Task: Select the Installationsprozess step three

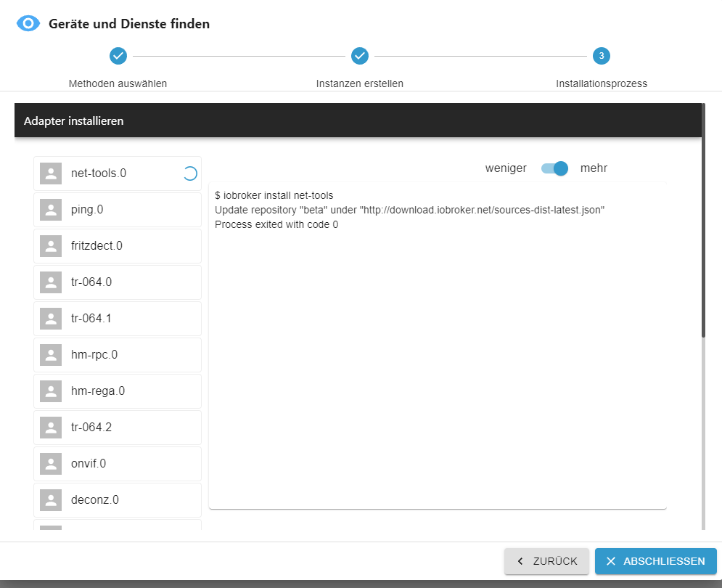Action: [x=602, y=56]
